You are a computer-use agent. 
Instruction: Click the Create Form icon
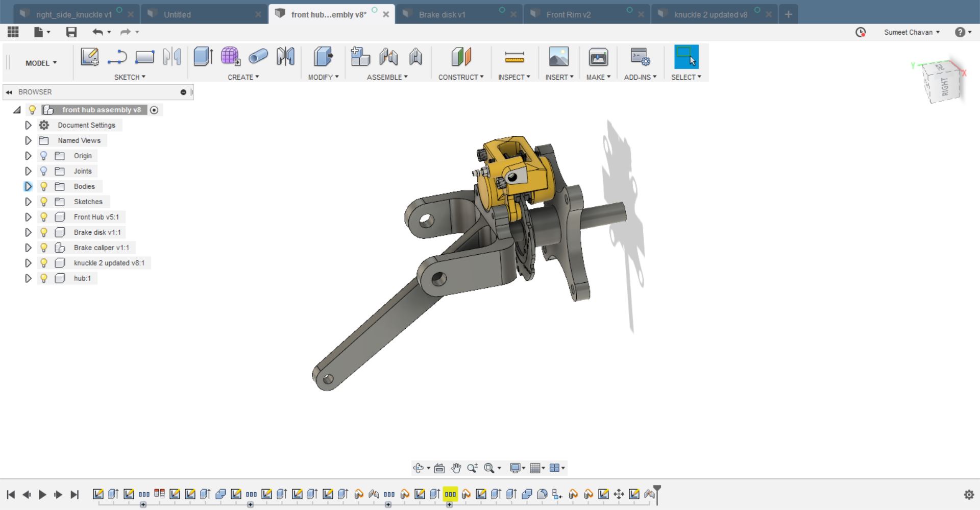tap(231, 57)
